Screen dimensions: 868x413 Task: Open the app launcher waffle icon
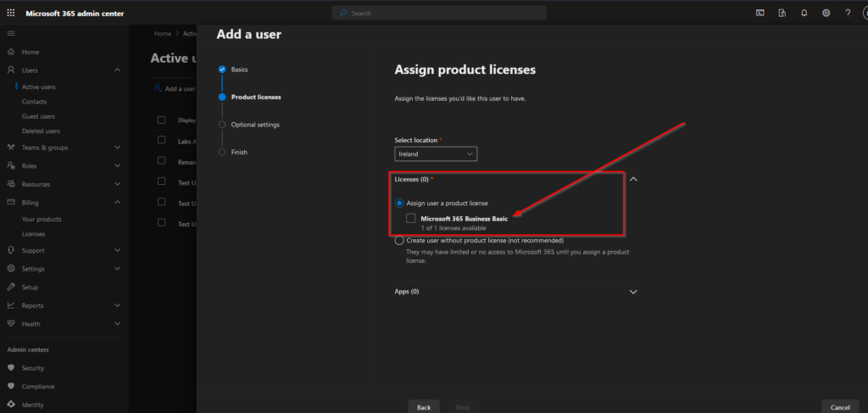11,14
